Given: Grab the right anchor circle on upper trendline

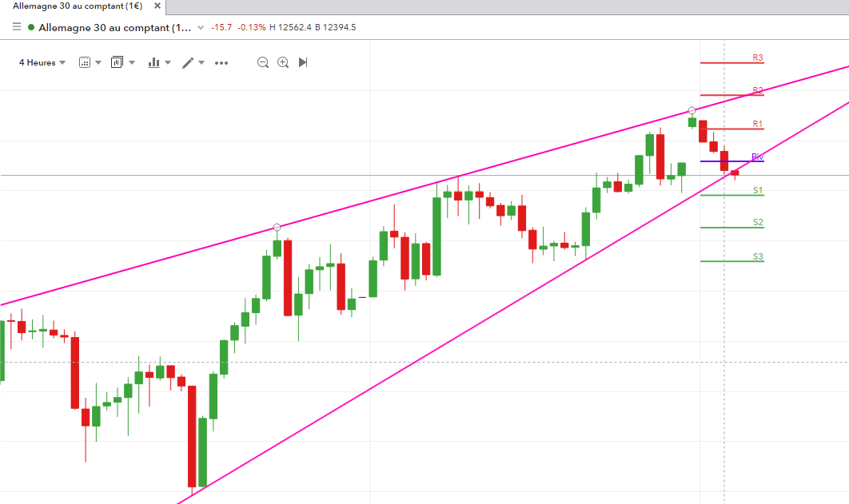Looking at the screenshot, I should pos(692,110).
